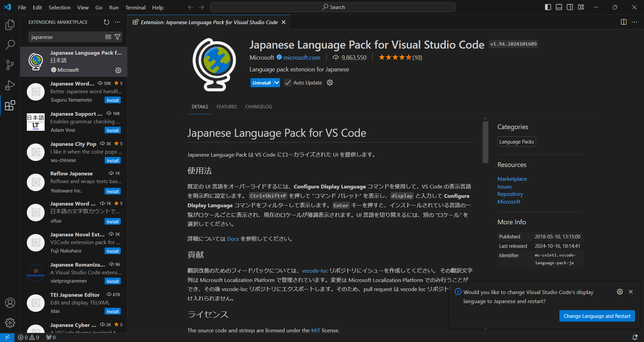Install Japanese Word extension by sifue
This screenshot has width=644, height=342.
point(113,222)
